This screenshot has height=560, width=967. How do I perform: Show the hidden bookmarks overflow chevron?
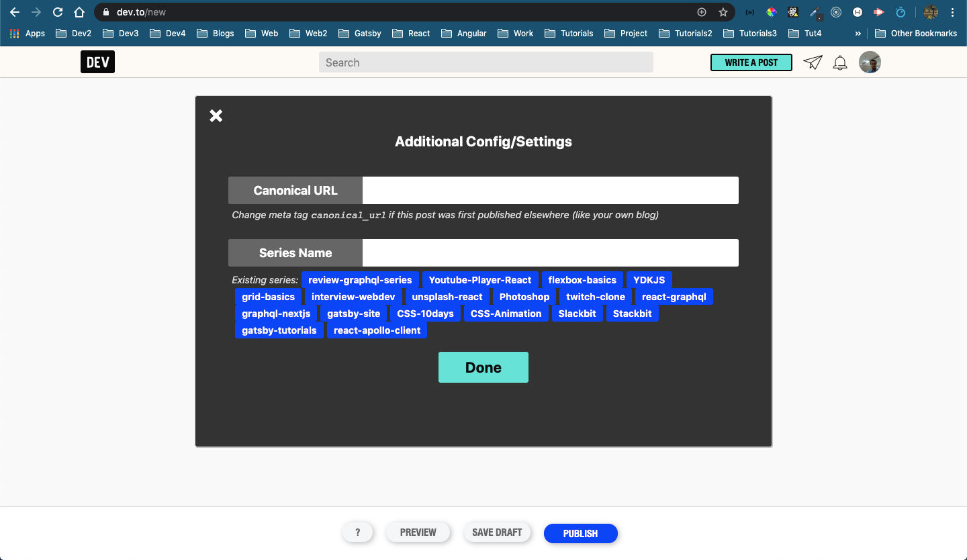coord(858,33)
